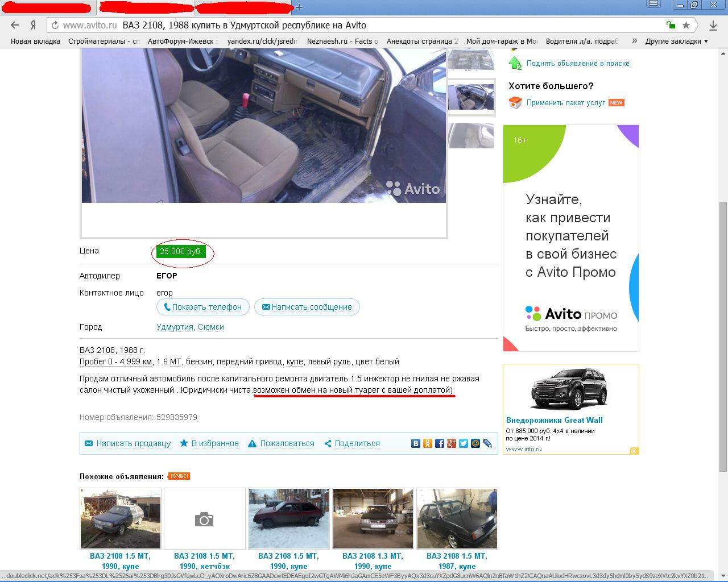Image resolution: width=728 pixels, height=582 pixels.
Task: Reload the page with the refresh icon
Action: (x=55, y=25)
